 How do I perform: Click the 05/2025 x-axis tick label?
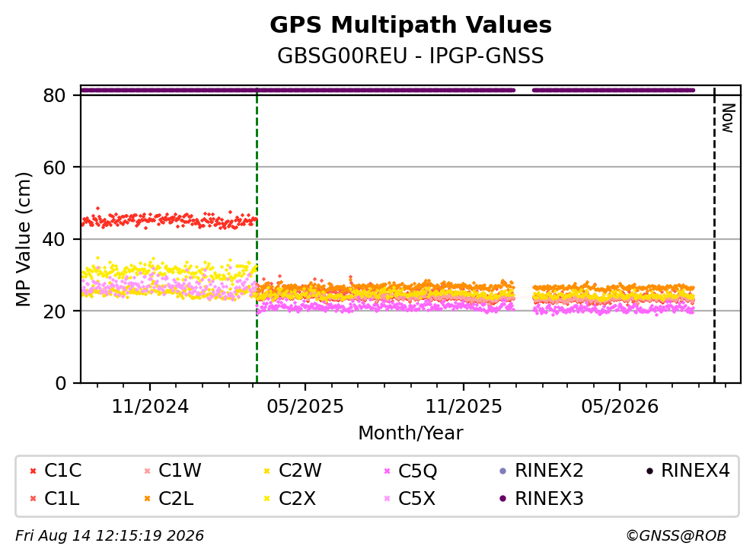point(305,407)
